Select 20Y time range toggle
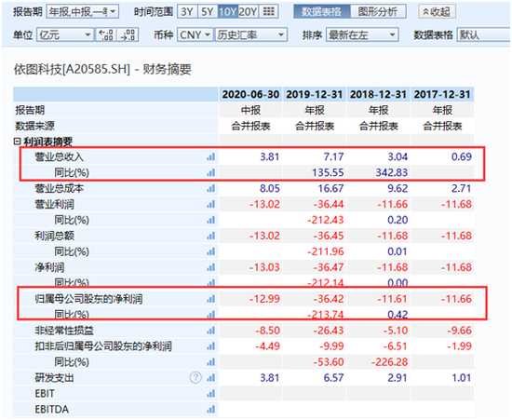 [248, 12]
